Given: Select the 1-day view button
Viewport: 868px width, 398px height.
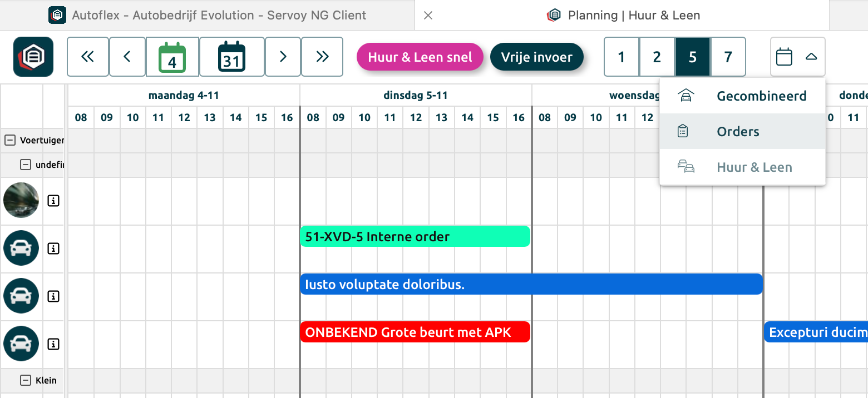Looking at the screenshot, I should pyautogui.click(x=622, y=57).
